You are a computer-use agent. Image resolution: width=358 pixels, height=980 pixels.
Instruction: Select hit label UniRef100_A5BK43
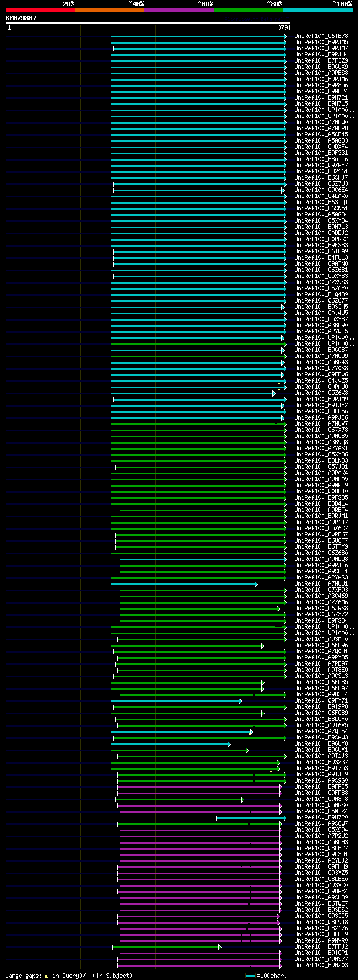pyautogui.click(x=321, y=362)
